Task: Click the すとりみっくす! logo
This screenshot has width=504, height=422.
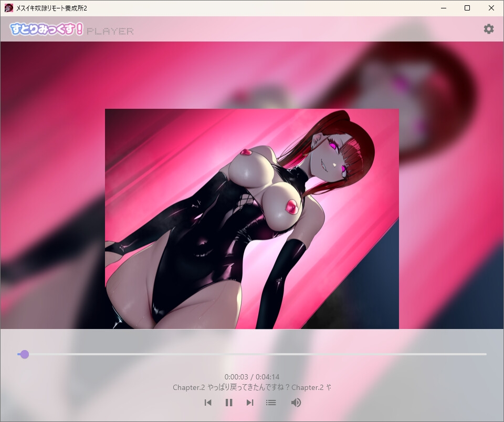Action: click(x=46, y=29)
